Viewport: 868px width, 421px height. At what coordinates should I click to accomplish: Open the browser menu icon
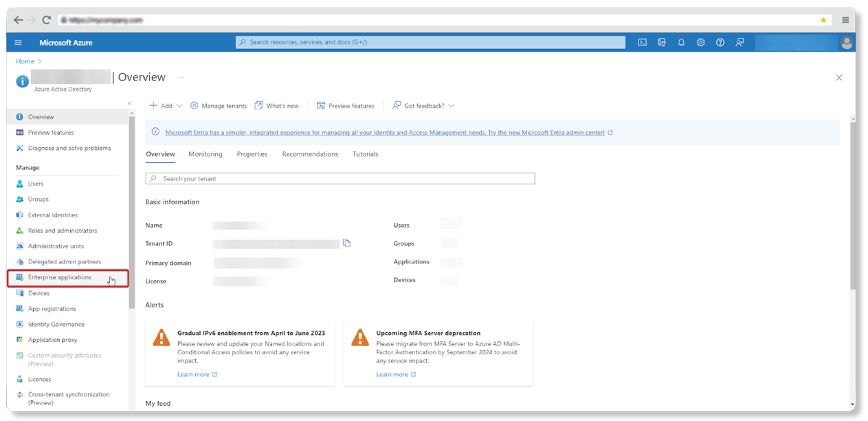point(845,20)
